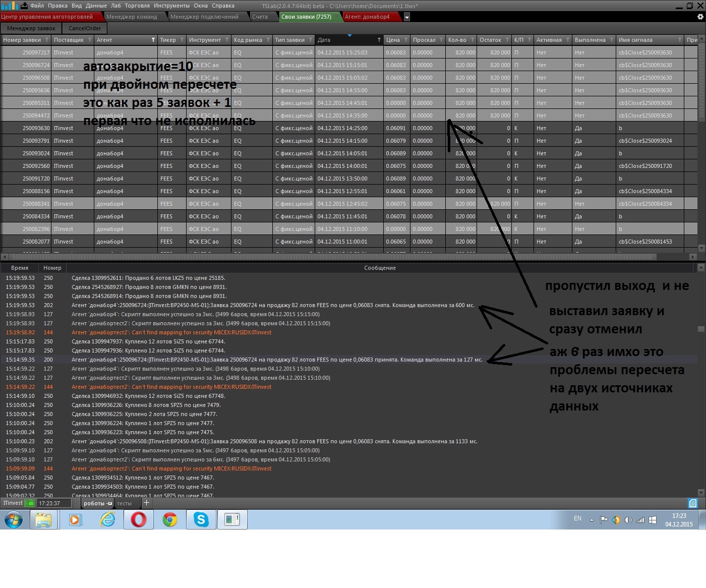
Task: Click the Windows logo tray icon
Action: [x=652, y=520]
